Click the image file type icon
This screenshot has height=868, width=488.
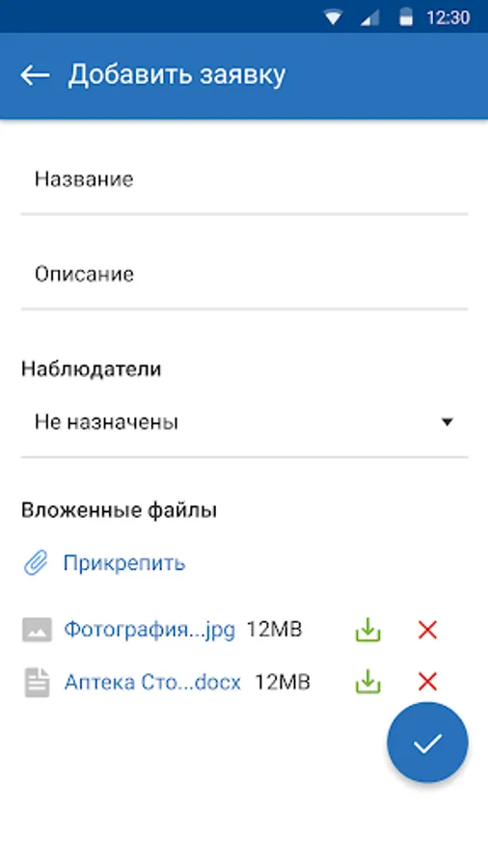[x=37, y=630]
